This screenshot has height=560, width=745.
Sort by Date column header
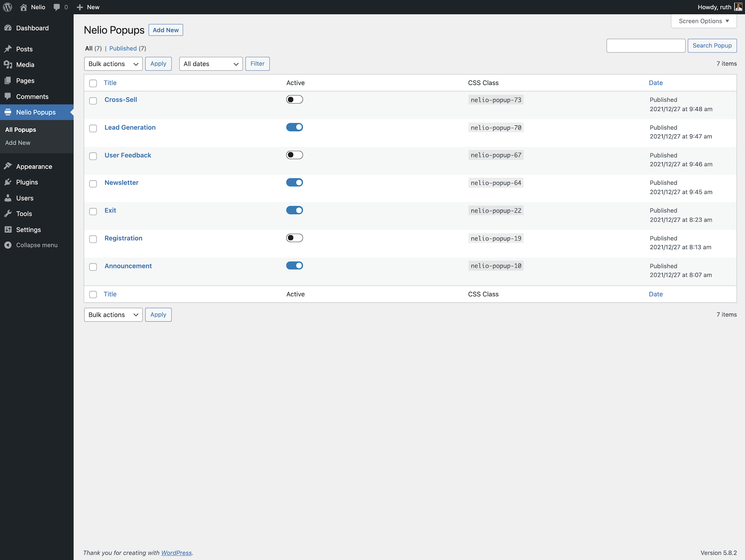[656, 83]
